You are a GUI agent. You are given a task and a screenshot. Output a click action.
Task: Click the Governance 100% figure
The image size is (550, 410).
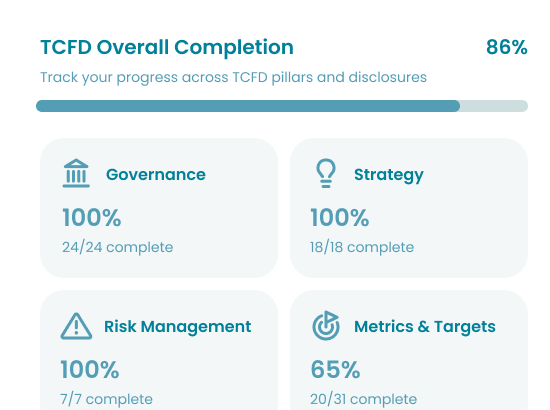coord(92,217)
